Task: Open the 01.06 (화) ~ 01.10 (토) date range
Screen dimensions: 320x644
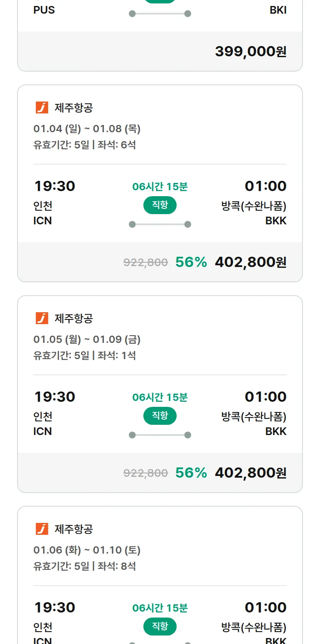Action: pos(87,550)
